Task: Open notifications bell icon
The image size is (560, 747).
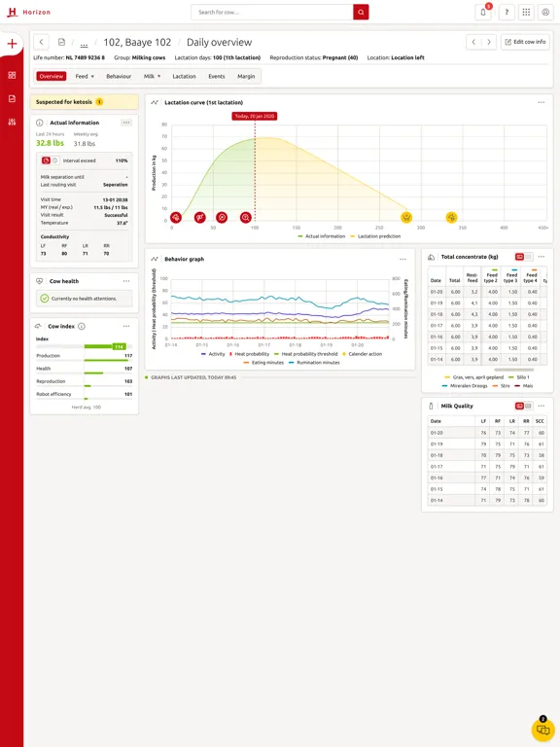Action: [x=483, y=13]
